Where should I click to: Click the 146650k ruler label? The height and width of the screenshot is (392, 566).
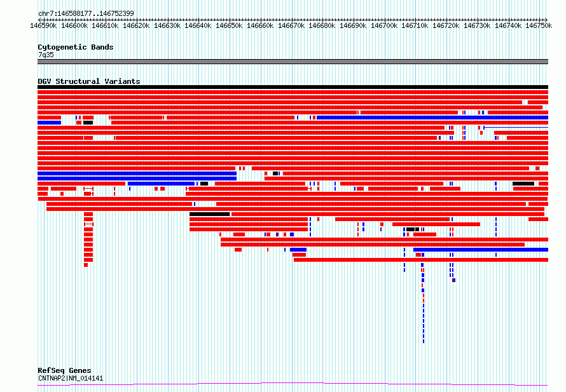click(x=229, y=25)
